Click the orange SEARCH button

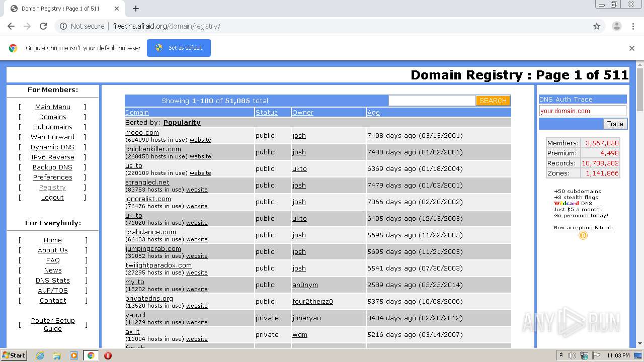click(x=493, y=101)
